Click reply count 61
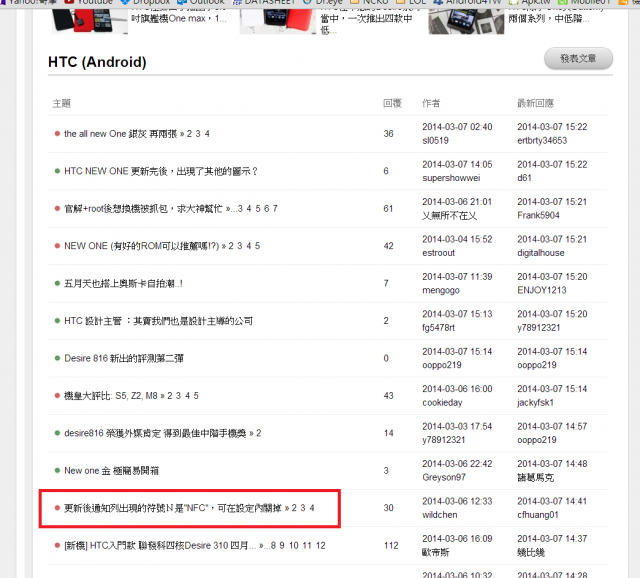The image size is (640, 578). [388, 209]
